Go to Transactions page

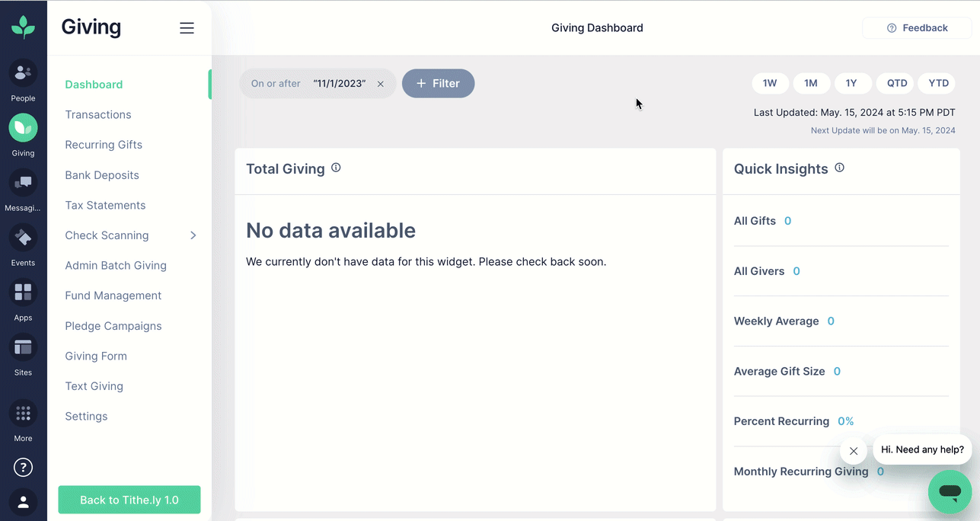[98, 114]
